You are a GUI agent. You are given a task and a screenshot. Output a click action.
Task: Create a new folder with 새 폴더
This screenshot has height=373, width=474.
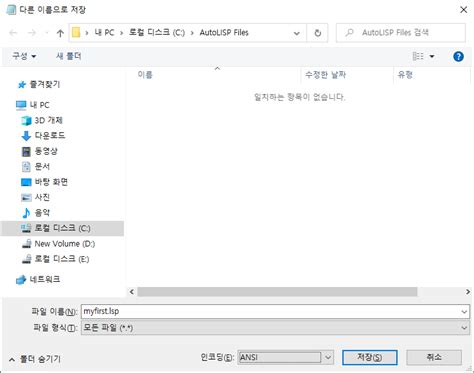[68, 56]
